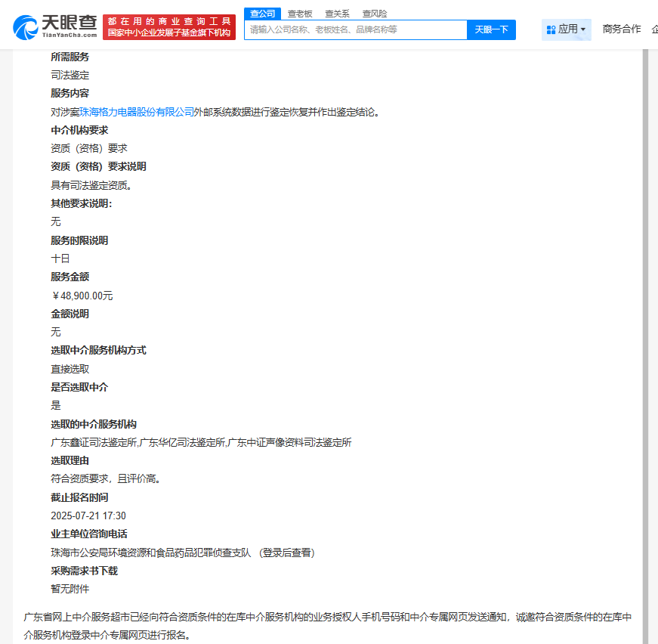Expand the 应用 dropdown arrow

[583, 29]
